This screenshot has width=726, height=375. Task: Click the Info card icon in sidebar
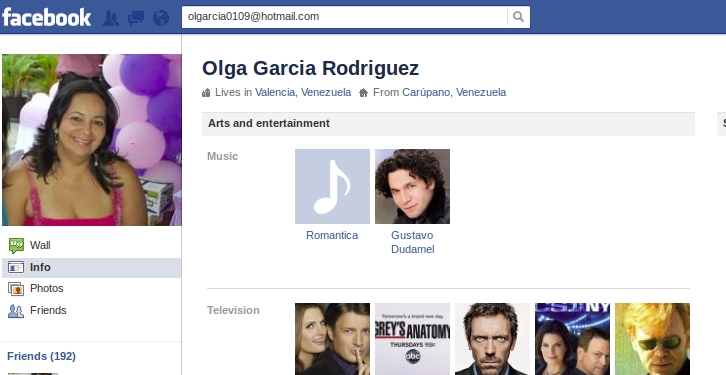tap(16, 268)
